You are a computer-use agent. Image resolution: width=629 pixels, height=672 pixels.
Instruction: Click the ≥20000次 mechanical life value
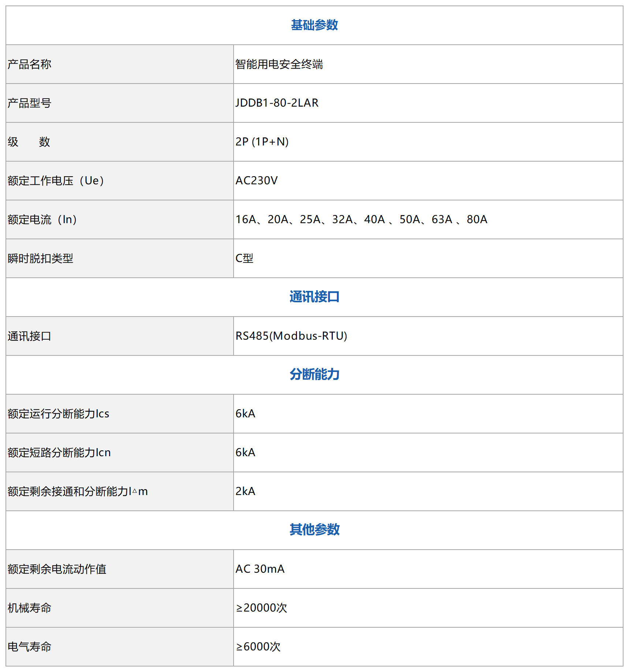(x=261, y=608)
